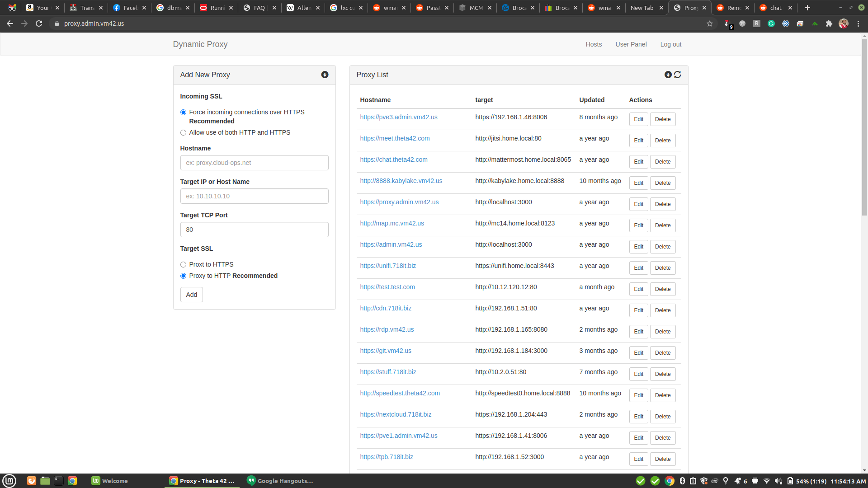The height and width of the screenshot is (488, 868).
Task: Open Hosts in navigation bar
Action: click(x=594, y=44)
